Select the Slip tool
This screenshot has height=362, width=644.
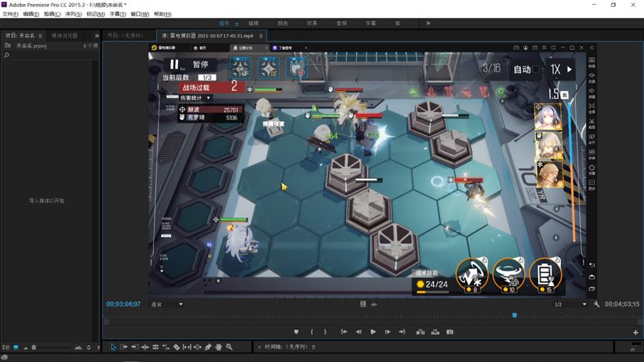[187, 347]
